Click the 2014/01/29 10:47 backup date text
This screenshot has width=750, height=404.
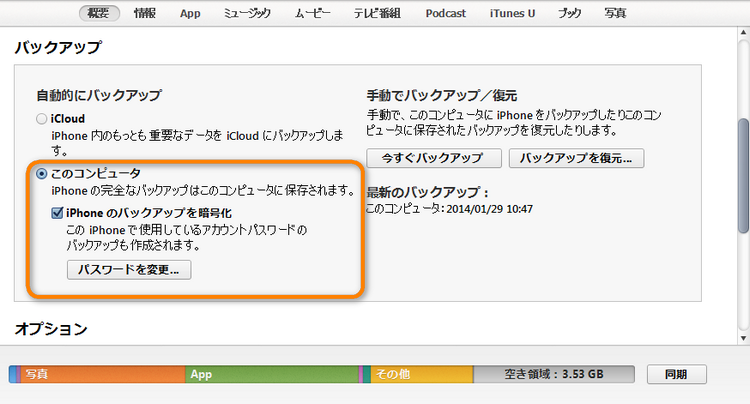tap(489, 209)
